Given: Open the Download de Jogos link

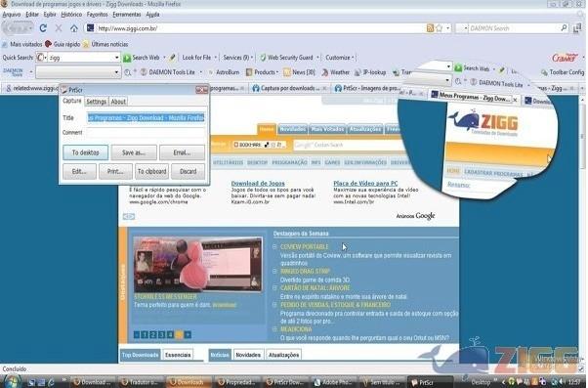Looking at the screenshot, I should [x=258, y=183].
